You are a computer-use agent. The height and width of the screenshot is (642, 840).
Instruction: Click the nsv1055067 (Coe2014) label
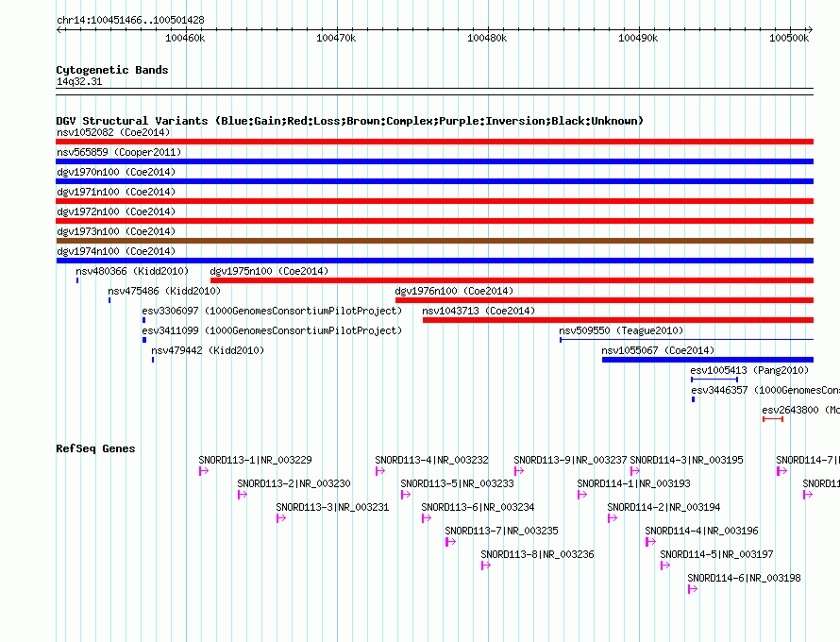(x=658, y=350)
